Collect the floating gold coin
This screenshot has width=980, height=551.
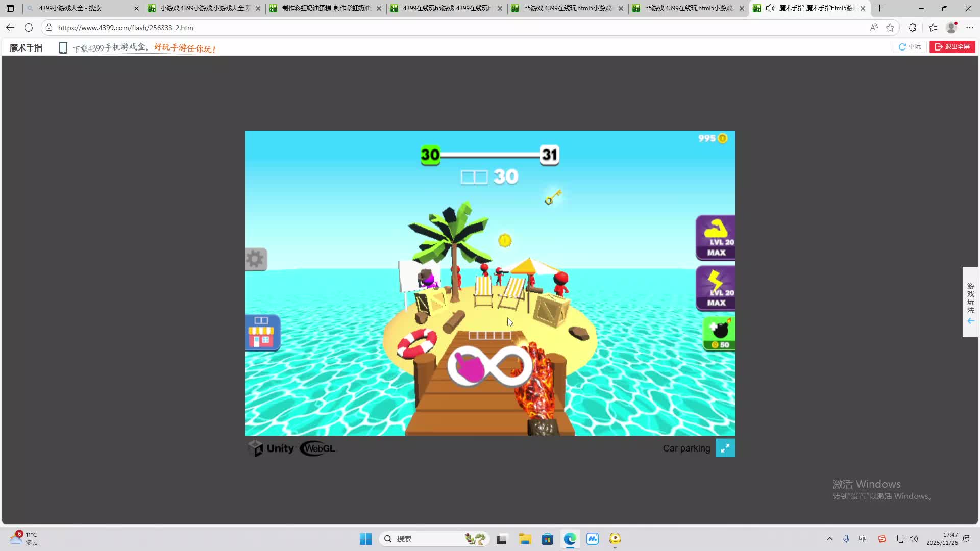tap(505, 240)
